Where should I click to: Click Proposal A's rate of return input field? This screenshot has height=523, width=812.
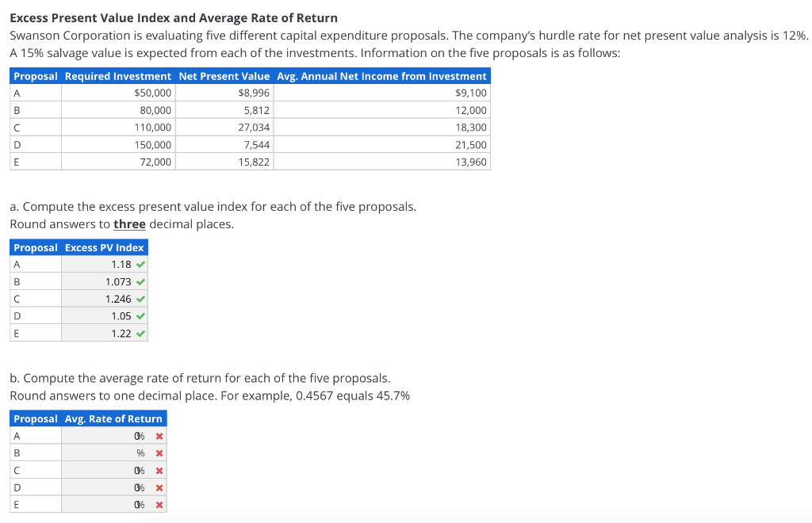[x=103, y=435]
